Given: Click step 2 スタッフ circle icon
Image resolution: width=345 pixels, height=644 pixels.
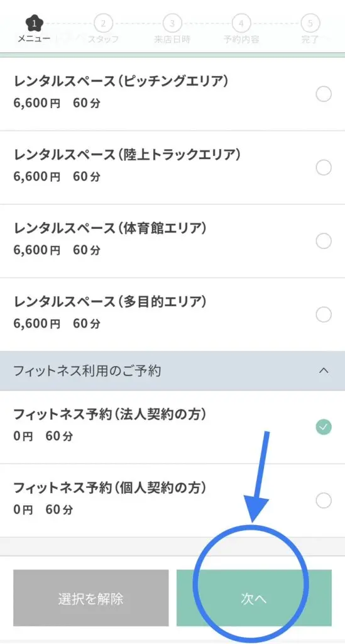Looking at the screenshot, I should click(x=104, y=23).
